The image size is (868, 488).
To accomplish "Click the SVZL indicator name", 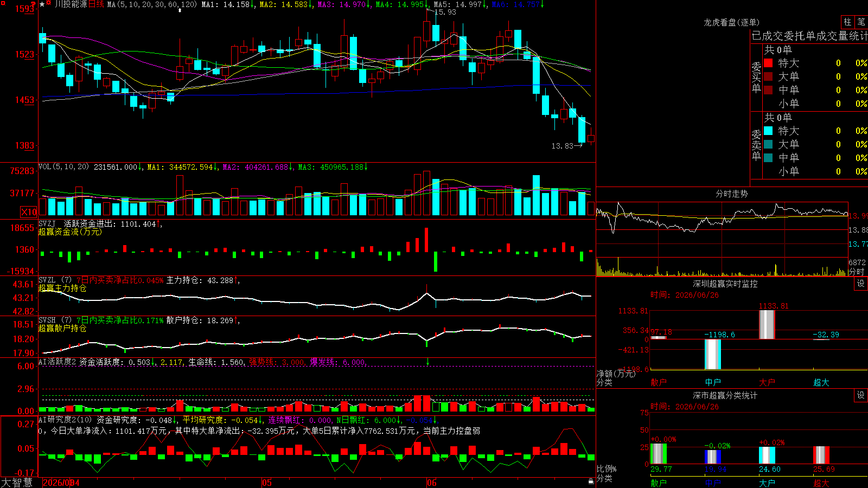I will click(47, 280).
